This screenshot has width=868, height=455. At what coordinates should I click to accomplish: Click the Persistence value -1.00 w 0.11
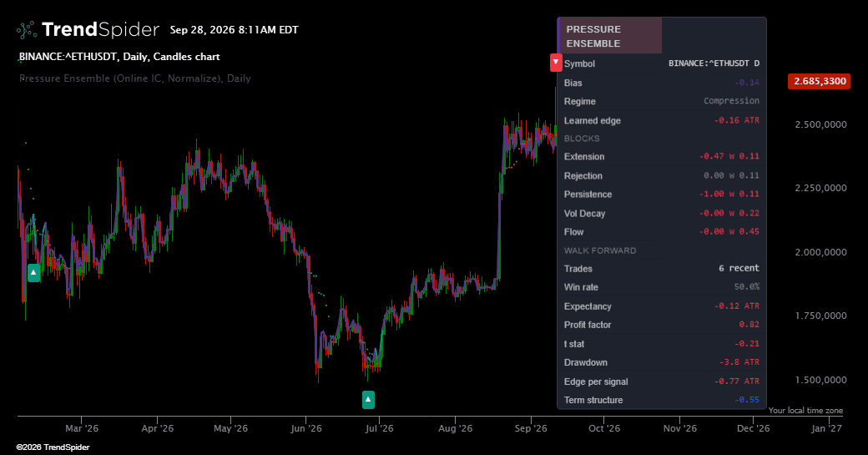(x=729, y=194)
